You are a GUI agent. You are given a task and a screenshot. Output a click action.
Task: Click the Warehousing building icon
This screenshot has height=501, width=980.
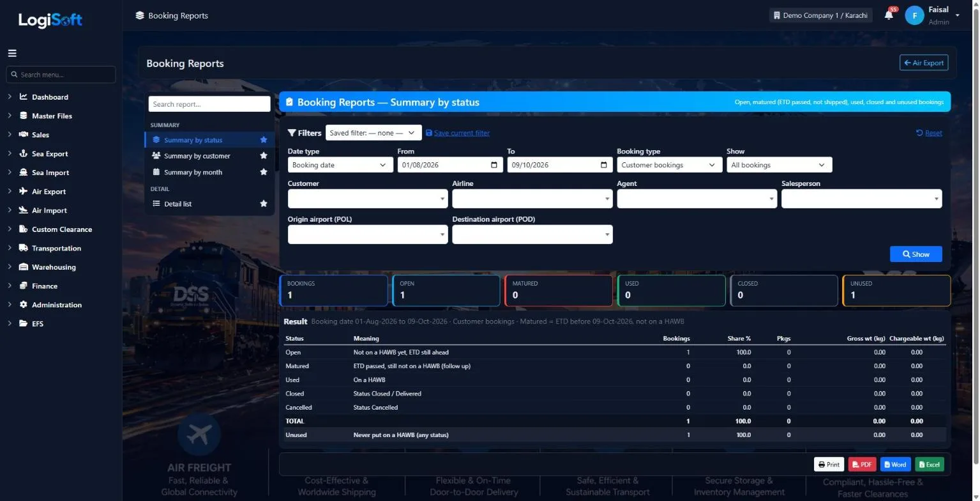(24, 267)
